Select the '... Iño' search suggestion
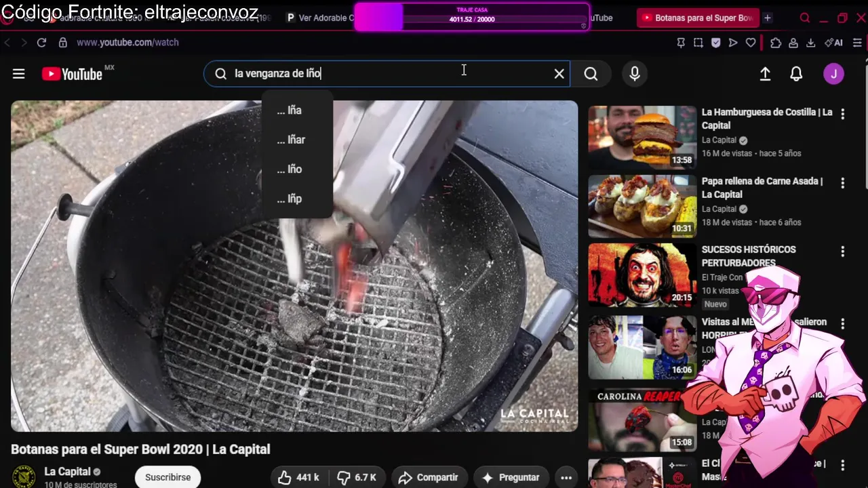 click(x=297, y=169)
